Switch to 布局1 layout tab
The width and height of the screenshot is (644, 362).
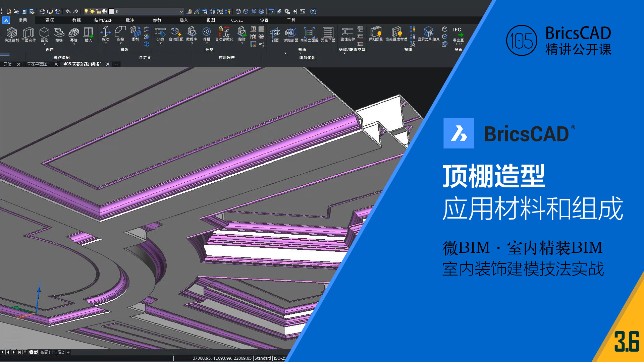45,352
